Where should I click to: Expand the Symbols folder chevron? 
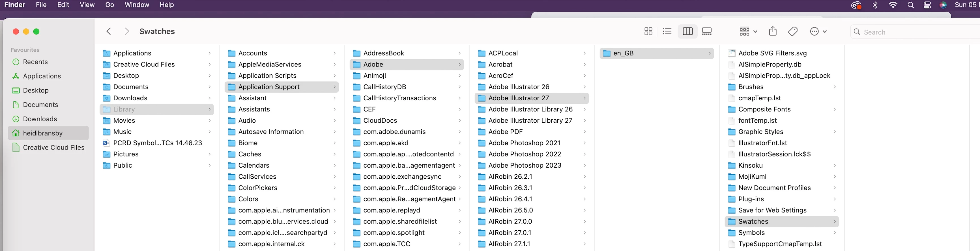834,233
